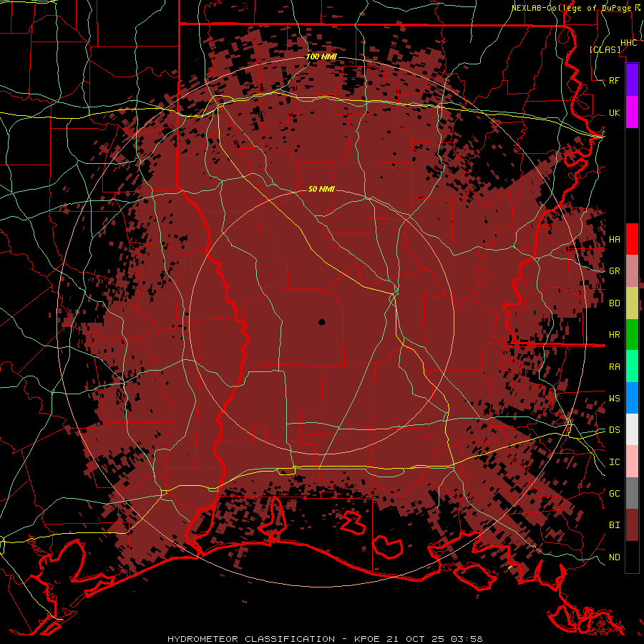The image size is (644, 644).
Task: Click the gray GC legend color swatch
Action: (632, 493)
